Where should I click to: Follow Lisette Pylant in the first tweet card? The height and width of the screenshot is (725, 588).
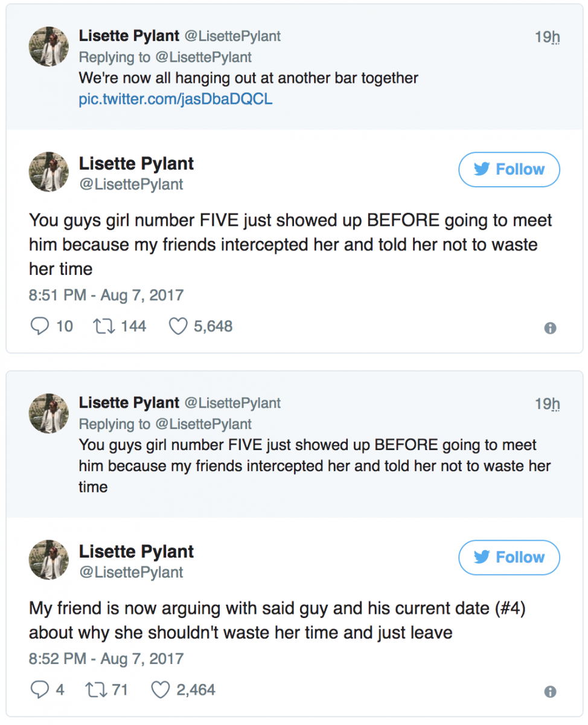509,169
